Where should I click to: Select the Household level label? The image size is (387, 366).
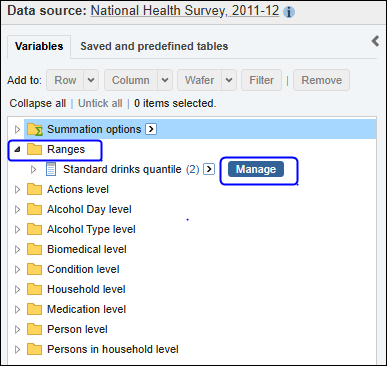point(86,289)
